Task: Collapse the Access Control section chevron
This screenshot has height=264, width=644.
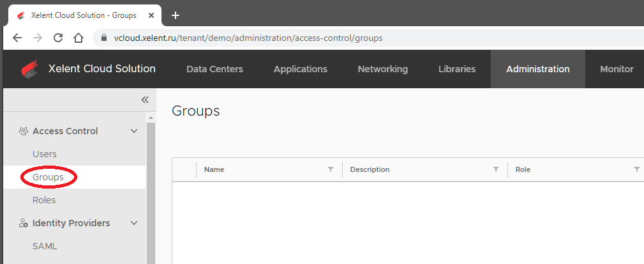Action: click(134, 131)
